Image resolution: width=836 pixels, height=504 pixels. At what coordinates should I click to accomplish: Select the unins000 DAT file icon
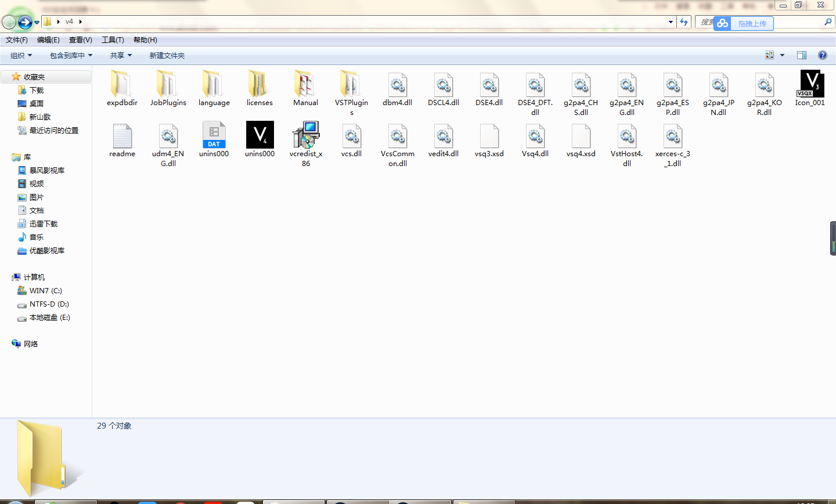214,135
